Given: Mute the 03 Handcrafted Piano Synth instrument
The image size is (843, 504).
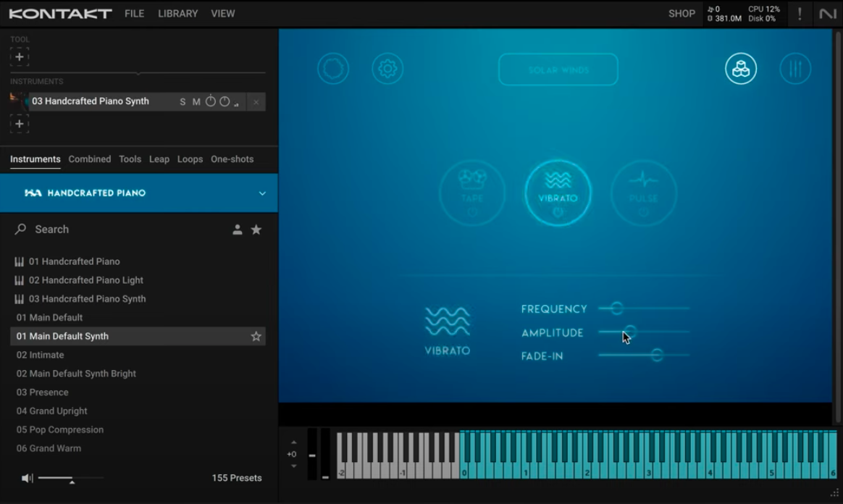Looking at the screenshot, I should pyautogui.click(x=196, y=101).
